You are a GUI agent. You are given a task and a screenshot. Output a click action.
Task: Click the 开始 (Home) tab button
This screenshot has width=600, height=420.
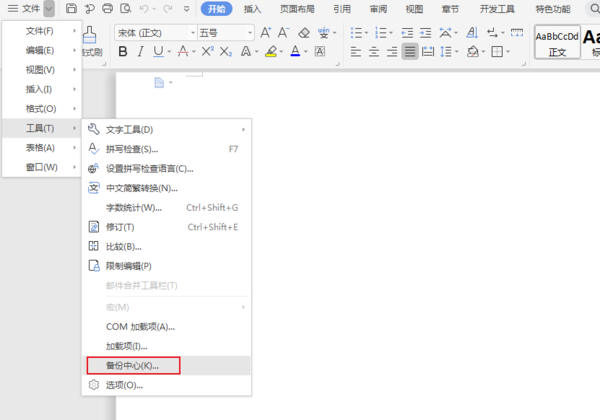point(216,9)
